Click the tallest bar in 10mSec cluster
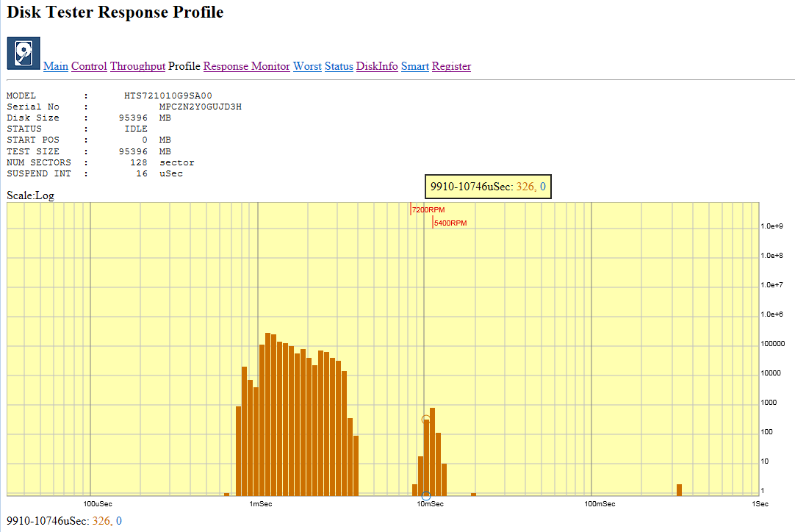This screenshot has height=532, width=795. pos(432,452)
